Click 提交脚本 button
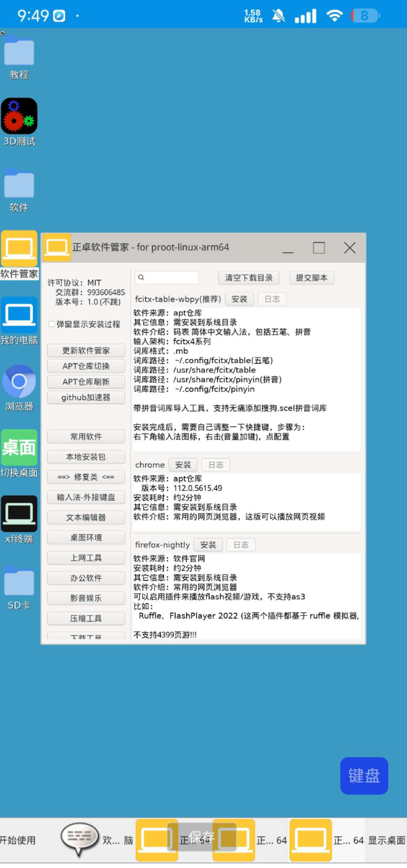Image resolution: width=407 pixels, height=868 pixels. (x=312, y=278)
